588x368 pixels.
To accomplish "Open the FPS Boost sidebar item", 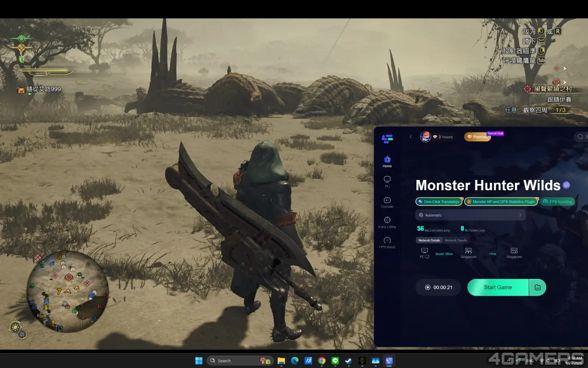I will pyautogui.click(x=387, y=243).
